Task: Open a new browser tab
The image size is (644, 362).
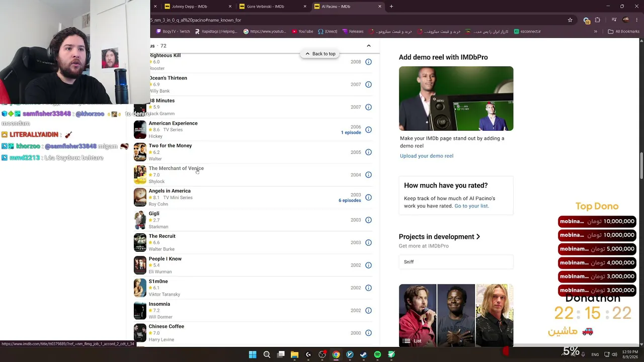Action: pyautogui.click(x=391, y=7)
